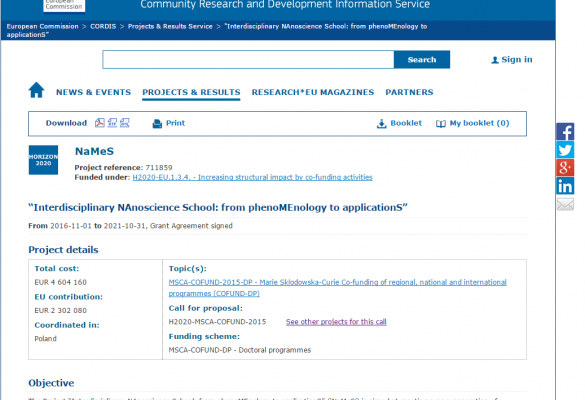Click the European Commission logo
Image resolution: width=585 pixels, height=400 pixels.
pyautogui.click(x=64, y=6)
